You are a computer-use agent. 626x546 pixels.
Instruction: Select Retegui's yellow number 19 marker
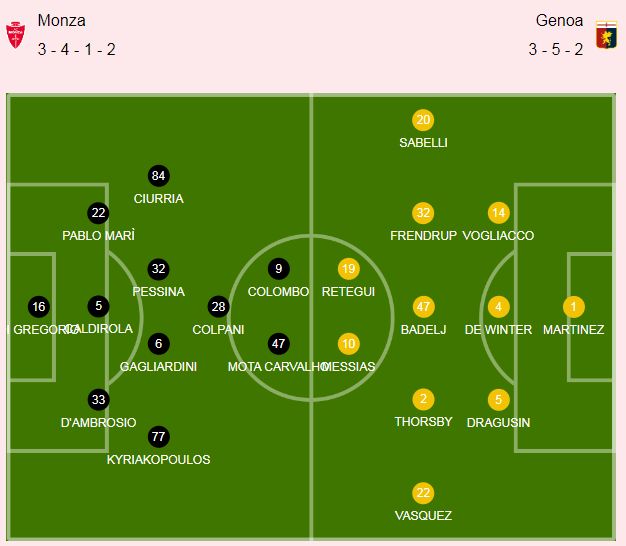pyautogui.click(x=349, y=269)
